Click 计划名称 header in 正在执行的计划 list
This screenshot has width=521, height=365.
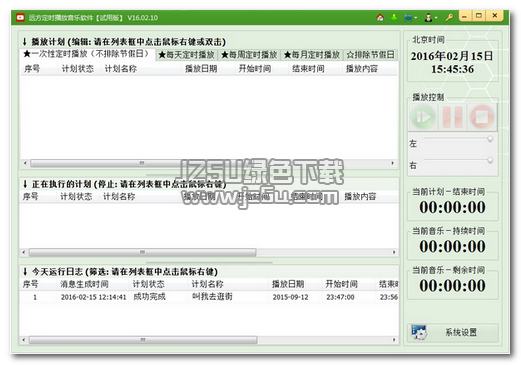[x=119, y=196]
